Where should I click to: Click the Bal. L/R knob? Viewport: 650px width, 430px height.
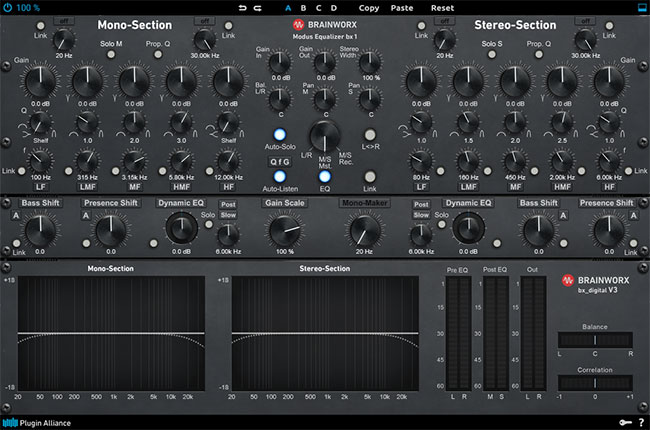[280, 99]
